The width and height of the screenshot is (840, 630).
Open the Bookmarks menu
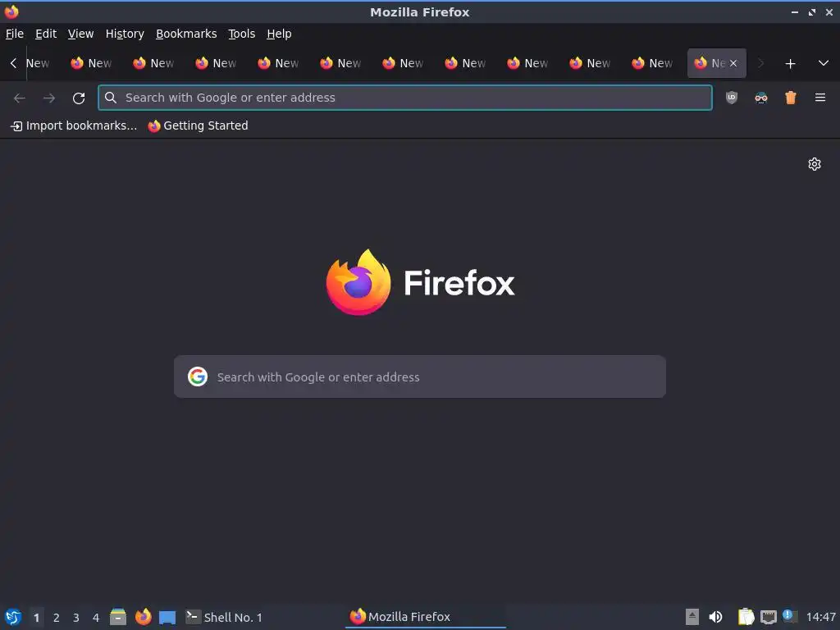(186, 34)
